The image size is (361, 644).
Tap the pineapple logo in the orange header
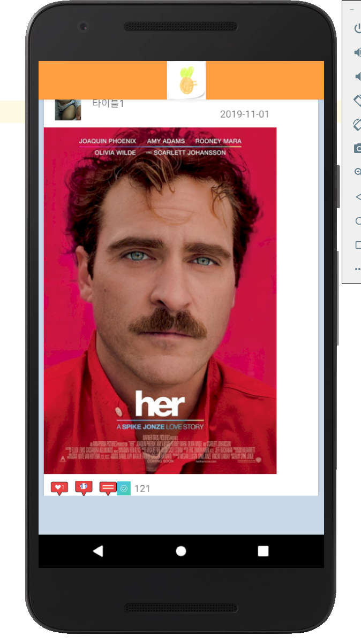[x=186, y=80]
